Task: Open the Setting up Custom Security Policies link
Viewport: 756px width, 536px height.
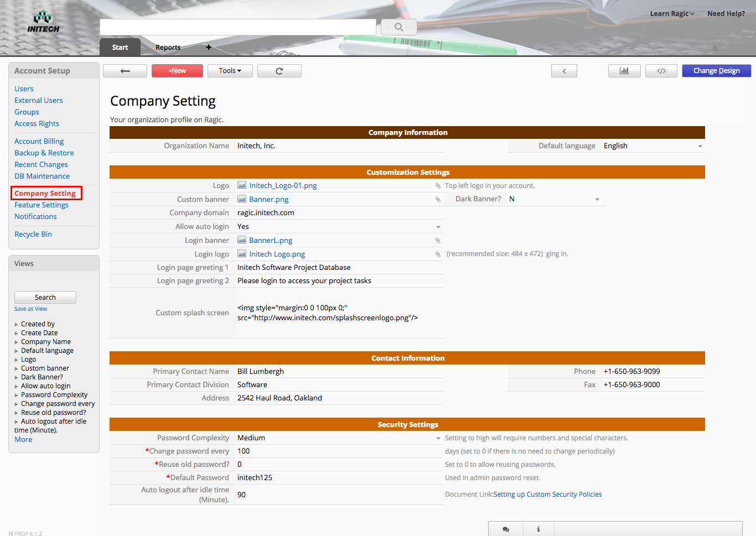Action: point(548,495)
